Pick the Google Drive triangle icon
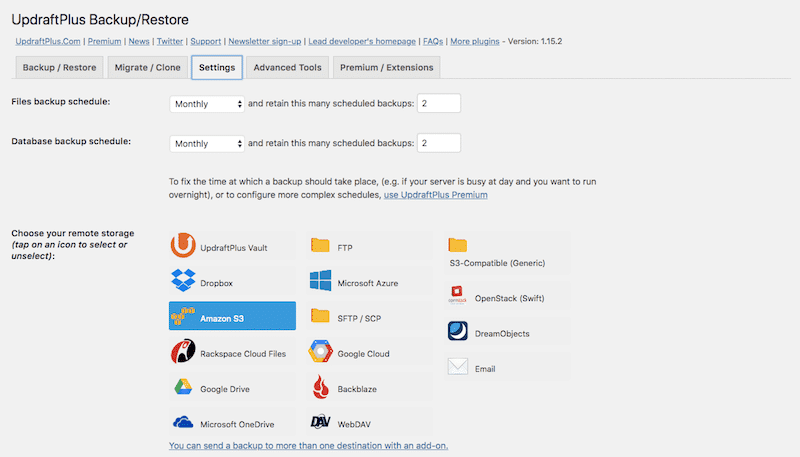Screen dimensions: 800x457 pos(183,387)
